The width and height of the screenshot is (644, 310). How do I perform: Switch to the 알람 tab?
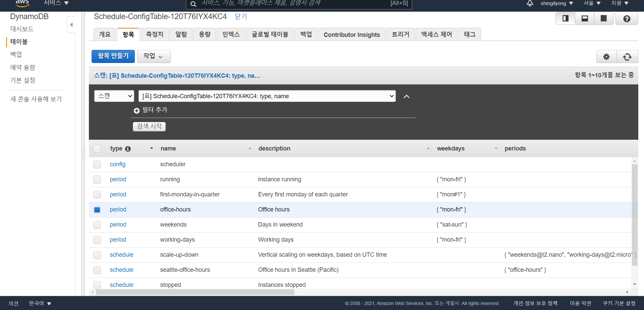click(x=181, y=34)
